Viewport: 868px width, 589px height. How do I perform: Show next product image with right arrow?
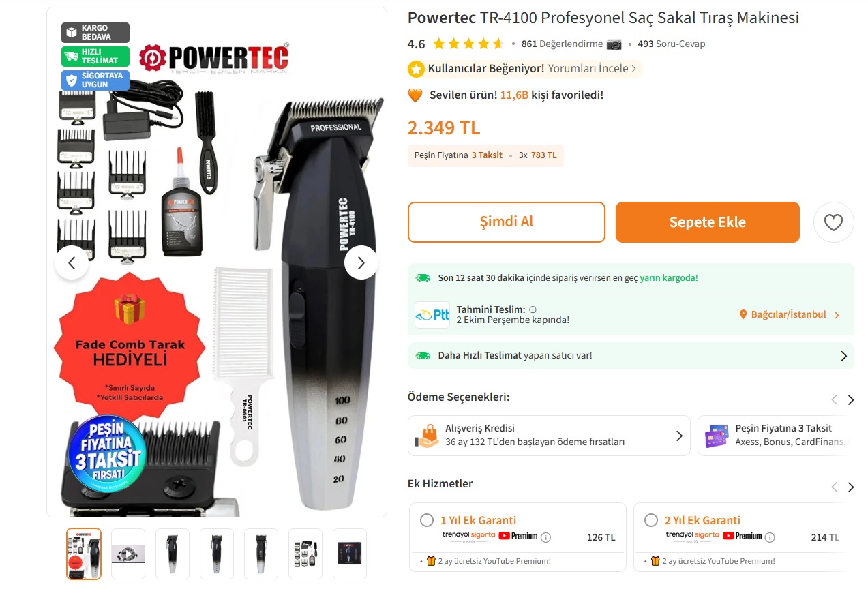point(361,262)
